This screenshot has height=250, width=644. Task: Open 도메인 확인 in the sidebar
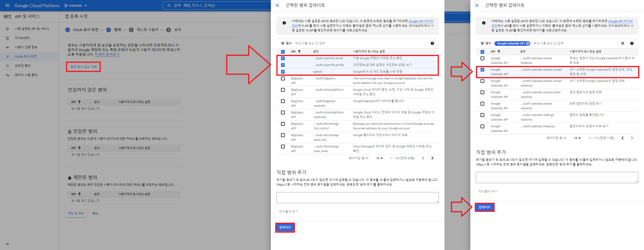(x=22, y=66)
